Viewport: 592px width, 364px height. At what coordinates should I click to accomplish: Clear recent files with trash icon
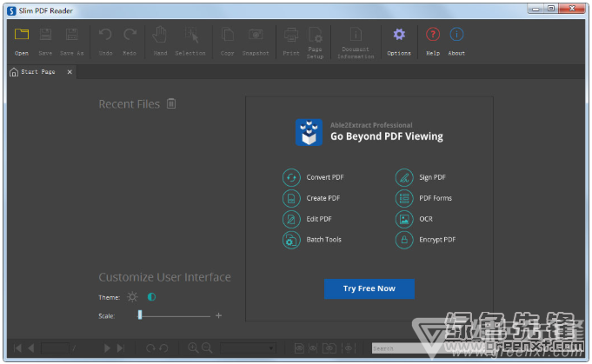tap(171, 103)
